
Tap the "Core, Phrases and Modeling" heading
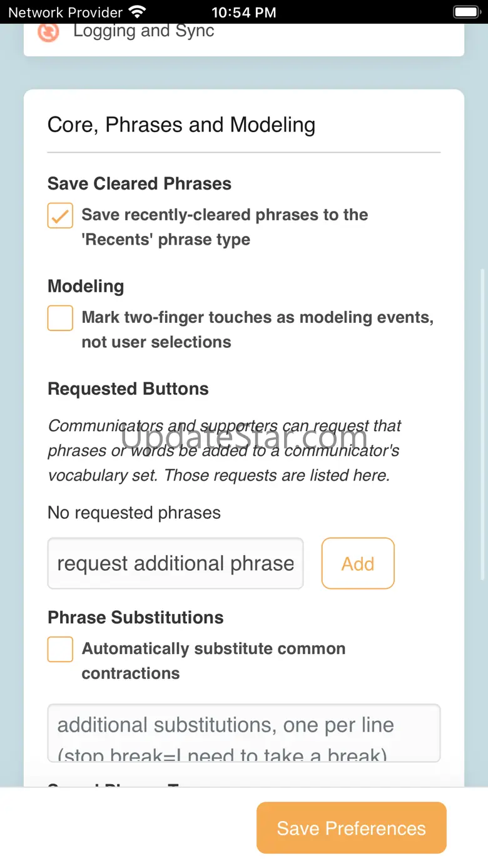[x=181, y=125]
